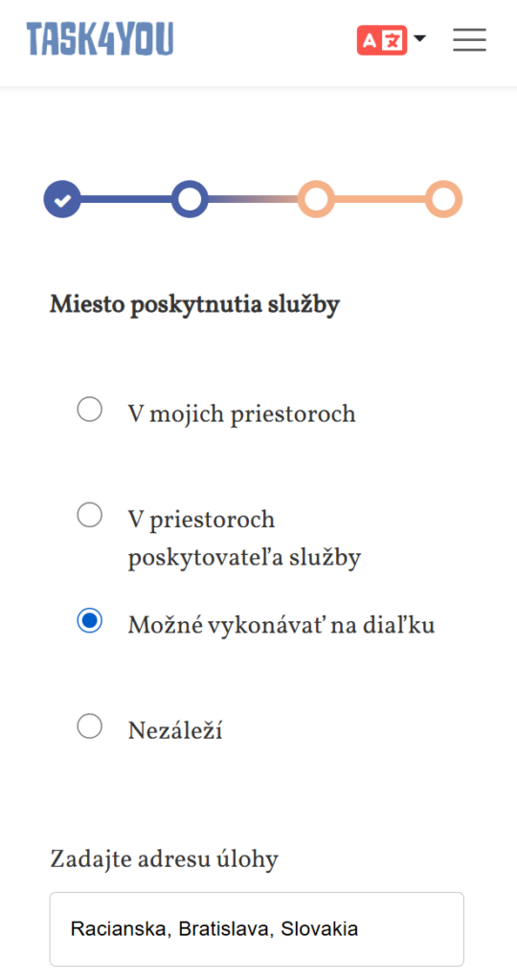This screenshot has height=980, width=517.
Task: Open the red language translate icon
Action: click(382, 40)
